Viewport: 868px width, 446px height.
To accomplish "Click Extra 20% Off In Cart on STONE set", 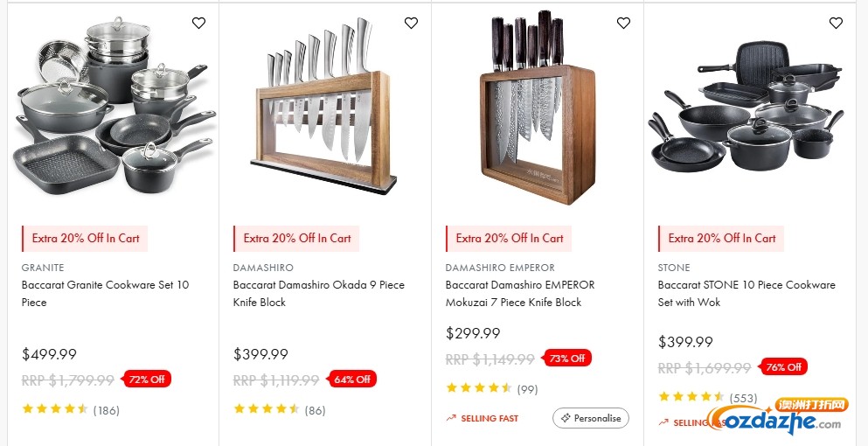I will (x=722, y=238).
